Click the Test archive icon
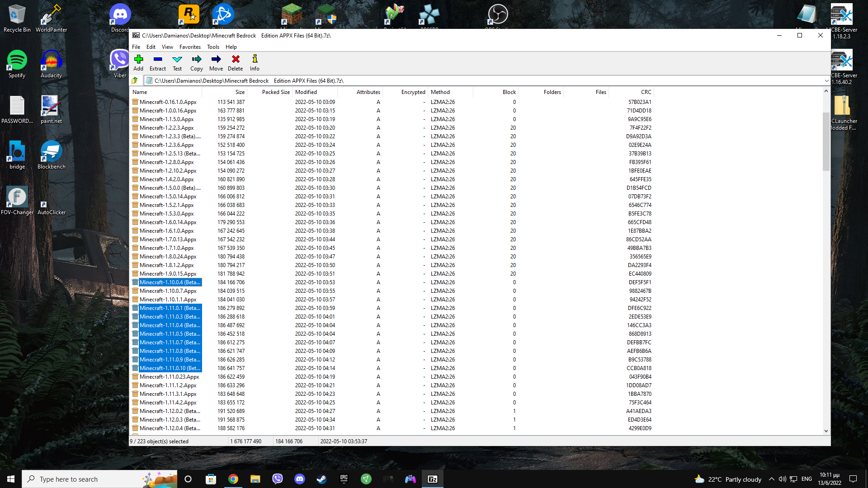The height and width of the screenshot is (488, 868). (177, 62)
